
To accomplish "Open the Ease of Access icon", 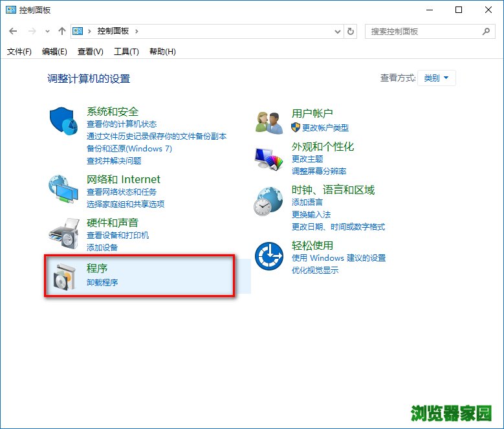I will point(268,256).
